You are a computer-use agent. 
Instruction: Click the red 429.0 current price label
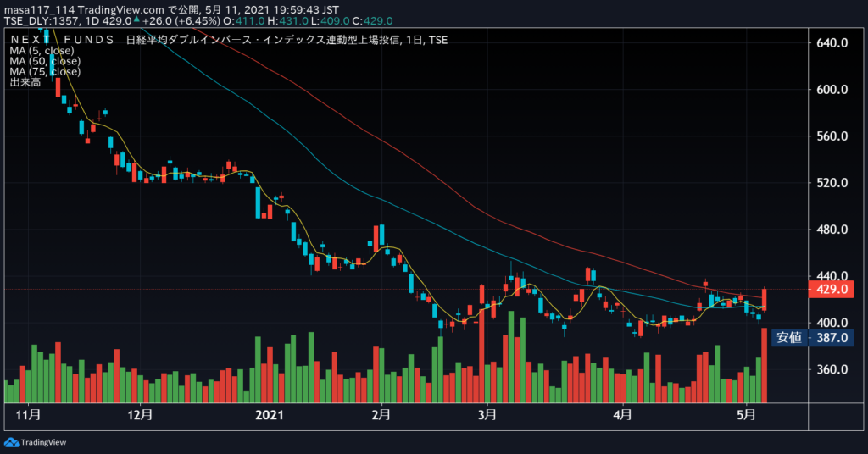[832, 289]
